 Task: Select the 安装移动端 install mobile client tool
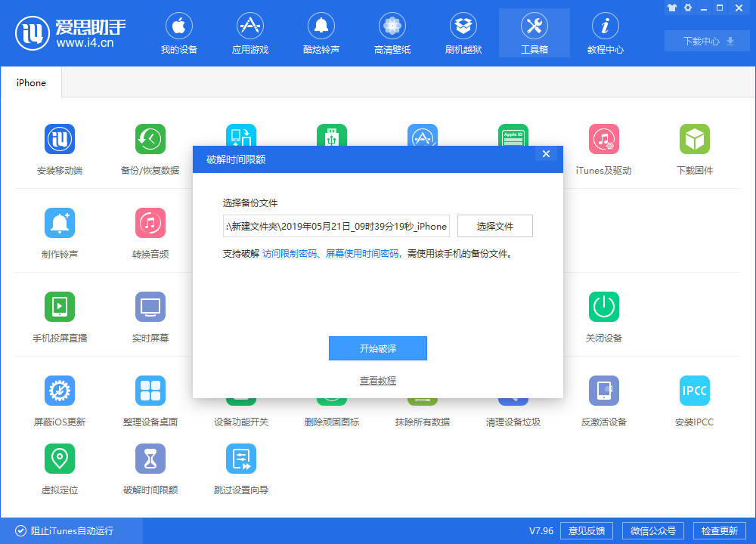click(60, 147)
